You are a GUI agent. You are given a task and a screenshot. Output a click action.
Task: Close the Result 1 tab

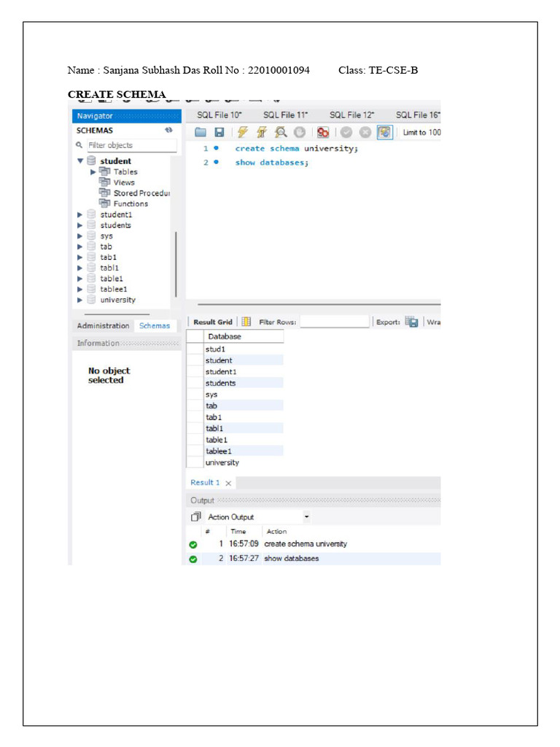(x=228, y=483)
